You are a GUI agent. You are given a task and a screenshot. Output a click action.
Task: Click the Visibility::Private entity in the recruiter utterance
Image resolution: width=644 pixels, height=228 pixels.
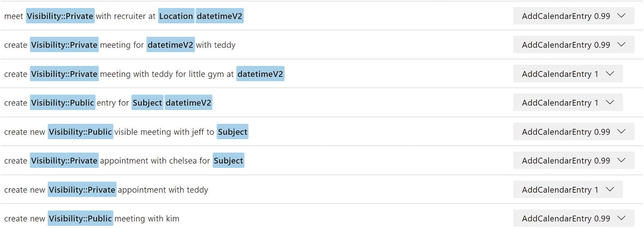click(60, 16)
